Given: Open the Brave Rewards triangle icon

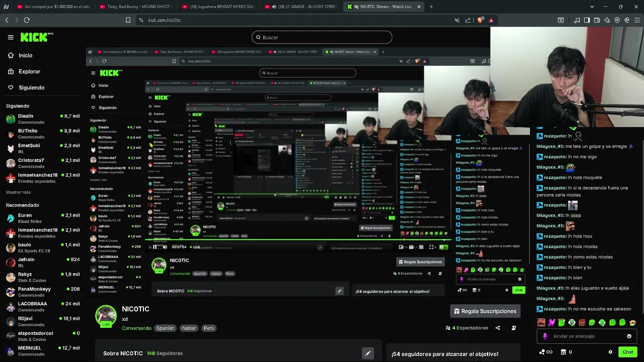Looking at the screenshot, I should point(491,20).
